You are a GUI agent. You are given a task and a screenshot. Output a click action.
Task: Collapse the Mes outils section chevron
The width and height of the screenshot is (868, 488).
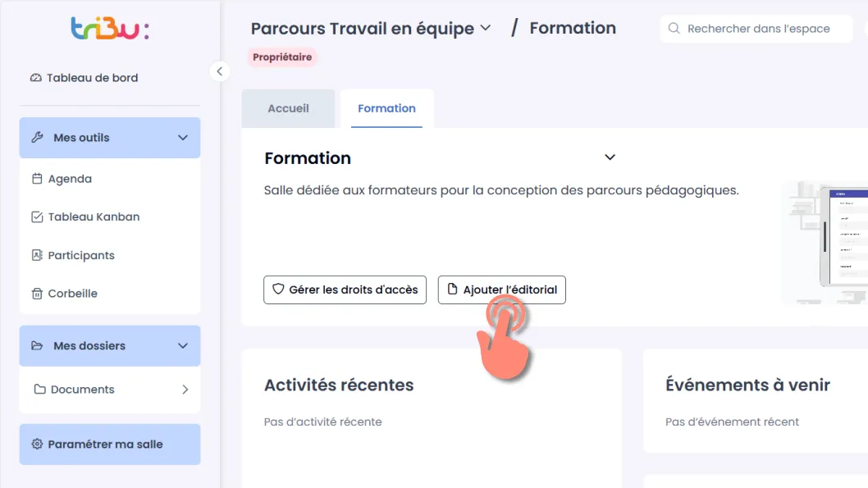(x=183, y=138)
